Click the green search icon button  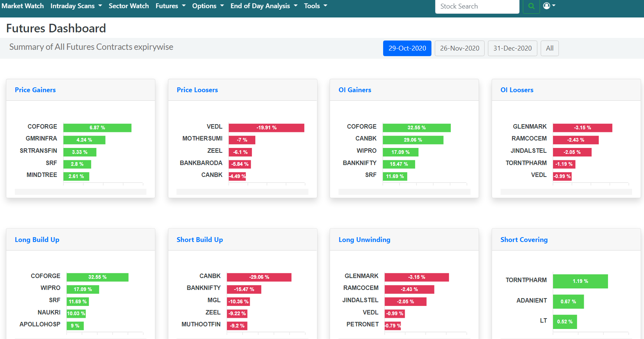(531, 6)
